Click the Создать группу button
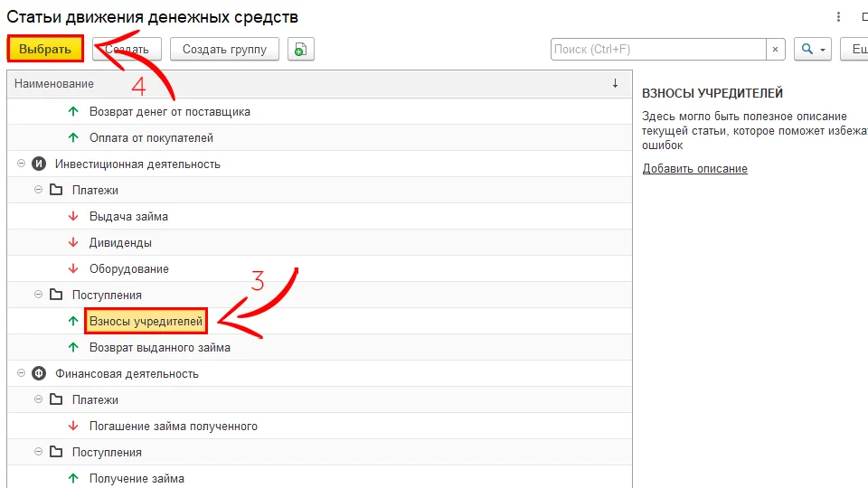868x488 pixels. (224, 50)
